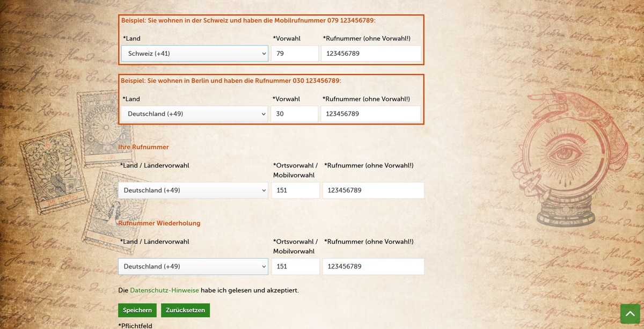Open the Schweiz (+41) country dropdown

point(194,54)
